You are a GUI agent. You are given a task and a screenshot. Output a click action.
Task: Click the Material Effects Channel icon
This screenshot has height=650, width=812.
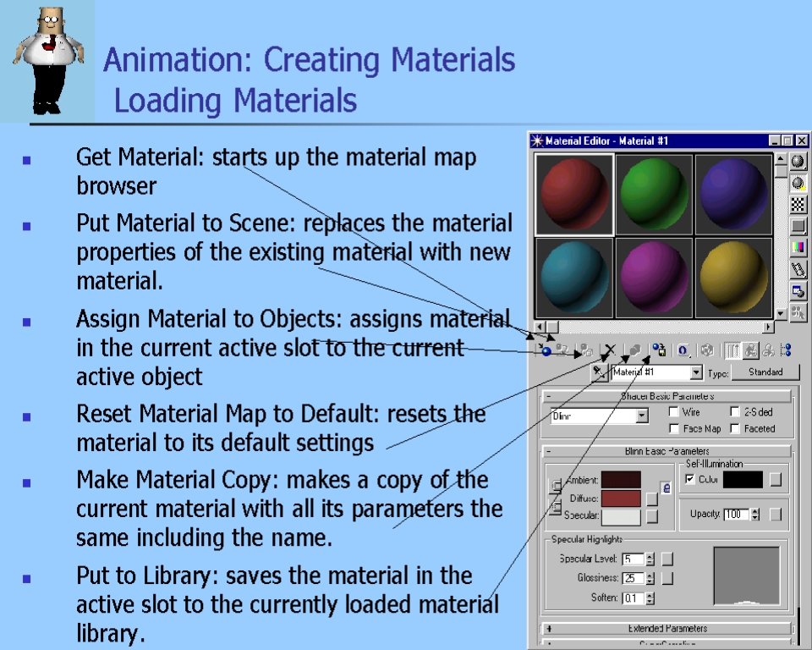(x=683, y=350)
